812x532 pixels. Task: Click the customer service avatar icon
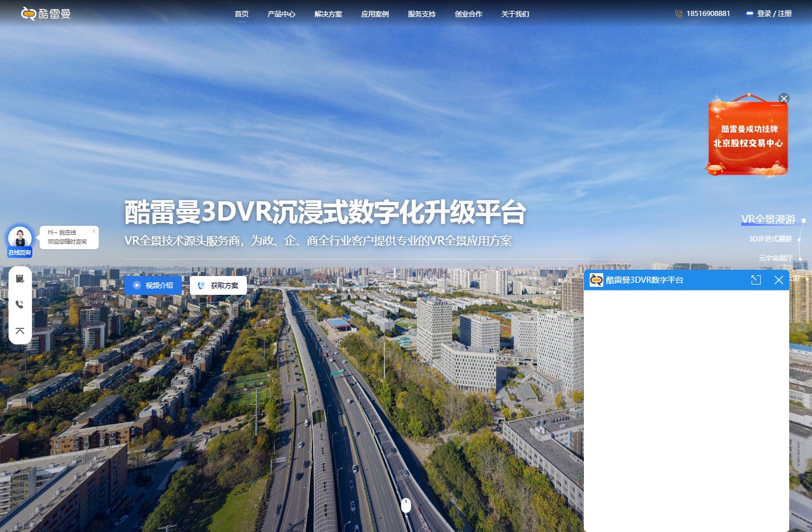20,236
